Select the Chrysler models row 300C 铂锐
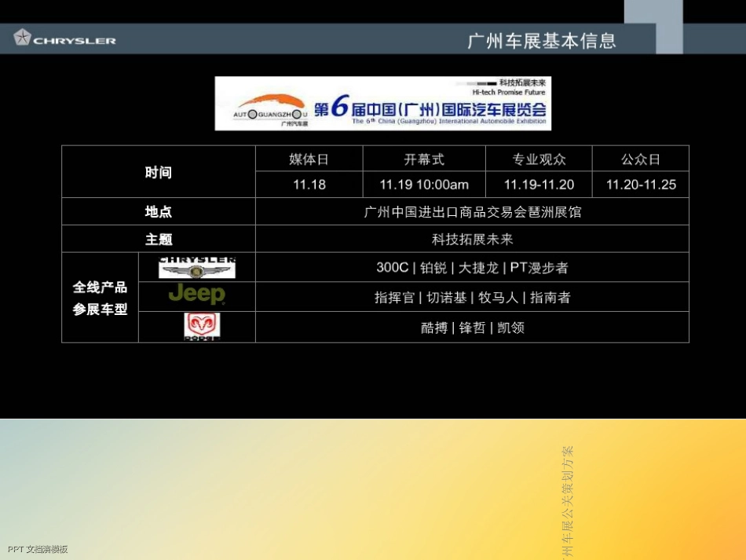Viewport: 746px width, 560px height. (473, 267)
